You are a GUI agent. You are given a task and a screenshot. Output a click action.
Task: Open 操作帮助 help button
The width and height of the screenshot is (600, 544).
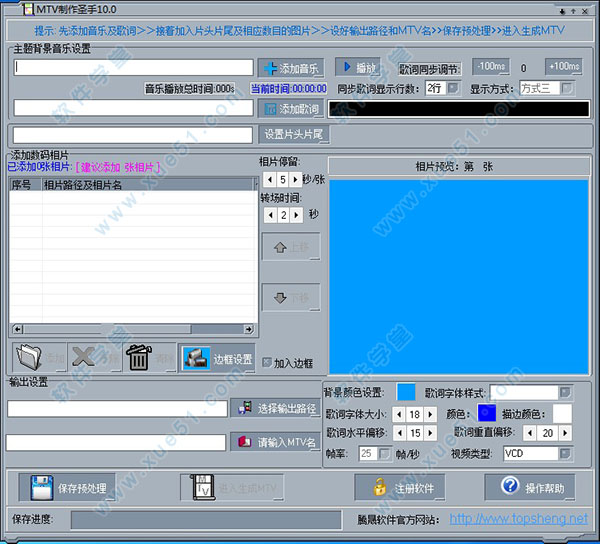click(x=529, y=488)
